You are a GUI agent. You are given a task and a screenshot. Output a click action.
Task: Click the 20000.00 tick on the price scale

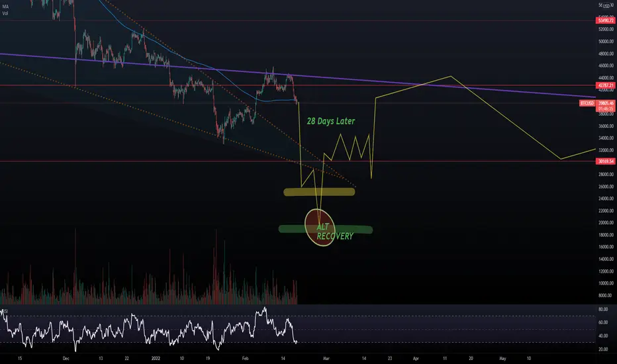tap(606, 223)
